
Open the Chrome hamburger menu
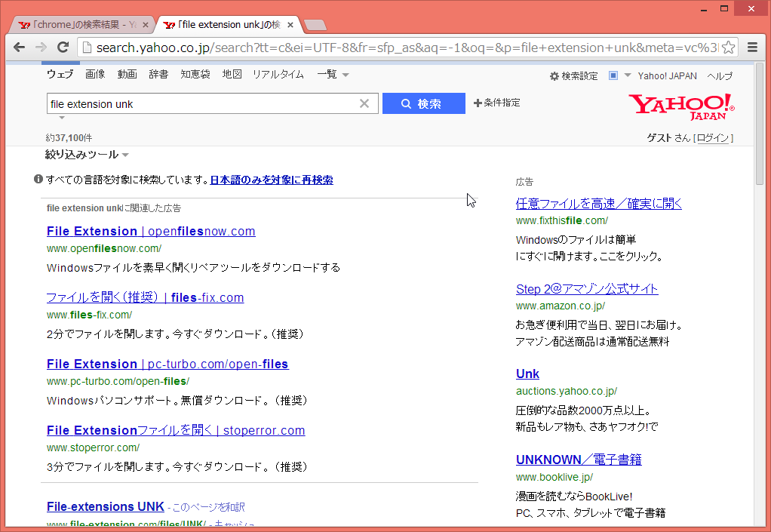[752, 48]
